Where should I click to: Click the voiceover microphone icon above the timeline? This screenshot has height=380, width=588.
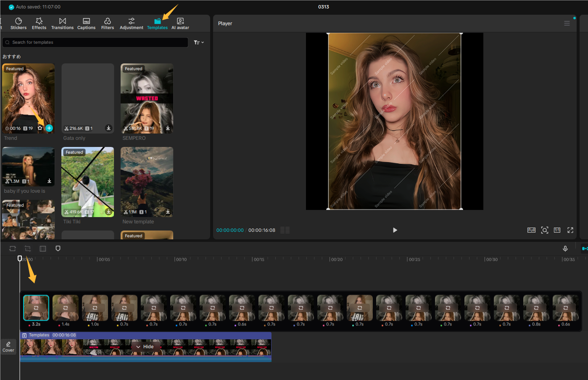coord(565,248)
